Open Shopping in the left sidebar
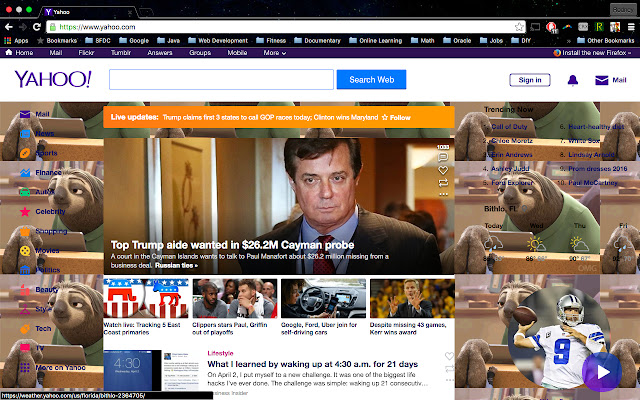The height and width of the screenshot is (400, 640). point(51,231)
